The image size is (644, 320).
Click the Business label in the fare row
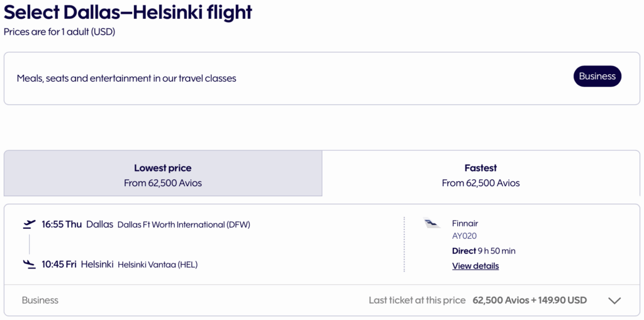(x=40, y=301)
